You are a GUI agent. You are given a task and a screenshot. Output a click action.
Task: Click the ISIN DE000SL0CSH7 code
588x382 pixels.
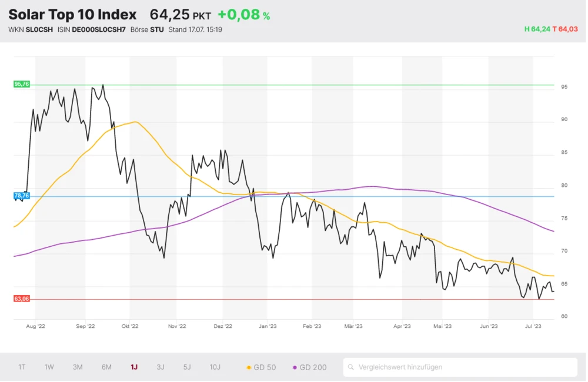(99, 29)
